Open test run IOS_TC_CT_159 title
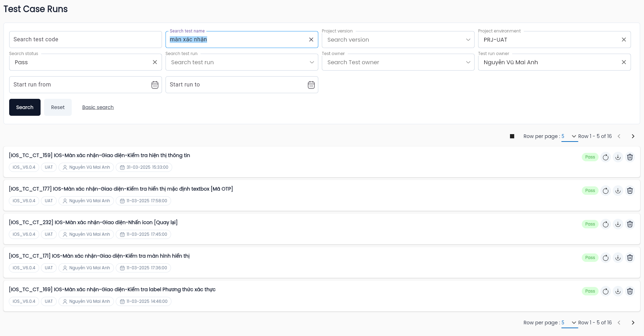 [99, 155]
